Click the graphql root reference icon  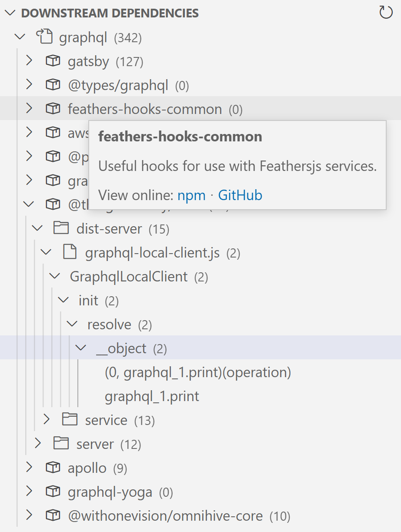click(44, 37)
